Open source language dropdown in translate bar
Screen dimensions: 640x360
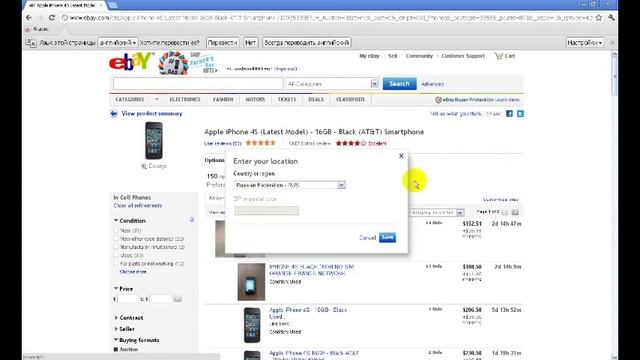pos(118,42)
